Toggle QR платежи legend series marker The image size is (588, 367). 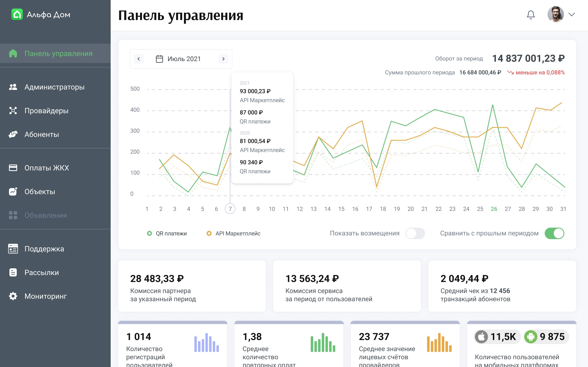[149, 233]
